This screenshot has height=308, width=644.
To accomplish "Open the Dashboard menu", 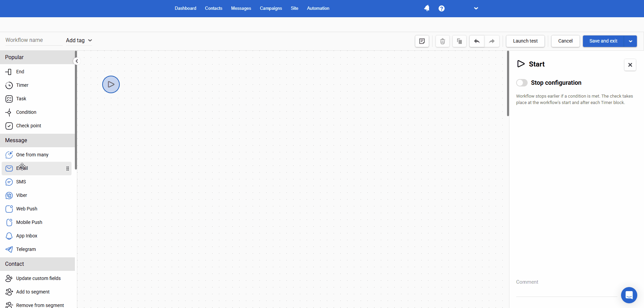I will (x=186, y=8).
